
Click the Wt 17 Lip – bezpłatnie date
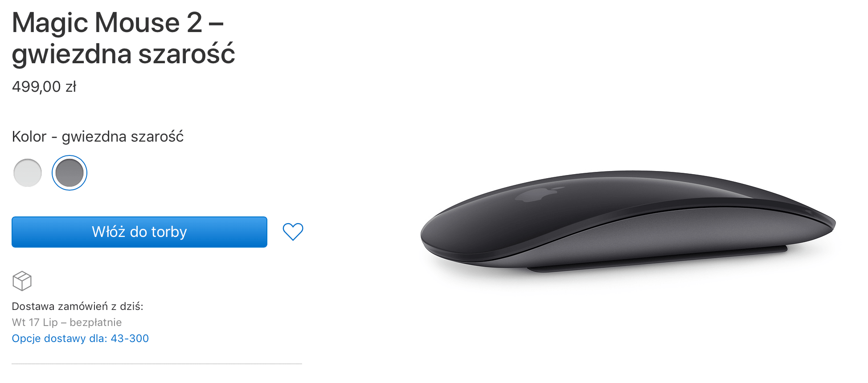pyautogui.click(x=67, y=322)
